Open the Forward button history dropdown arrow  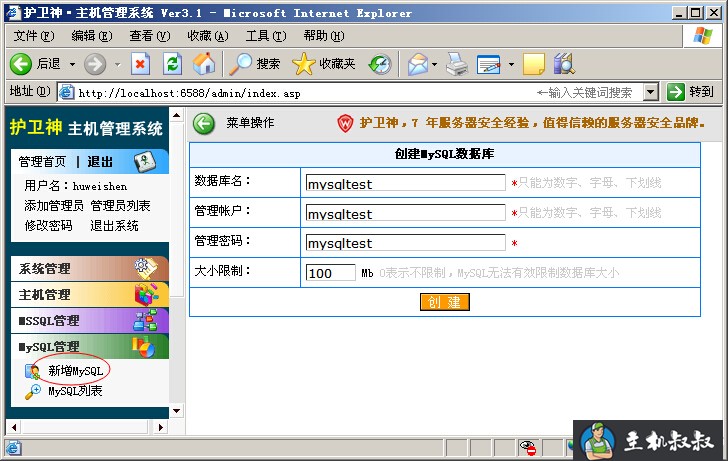point(118,64)
